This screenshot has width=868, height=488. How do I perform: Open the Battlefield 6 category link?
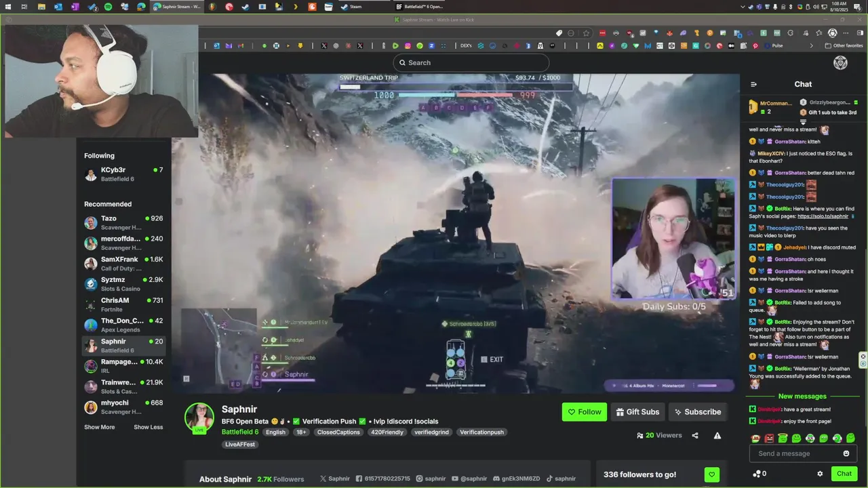[239, 432]
